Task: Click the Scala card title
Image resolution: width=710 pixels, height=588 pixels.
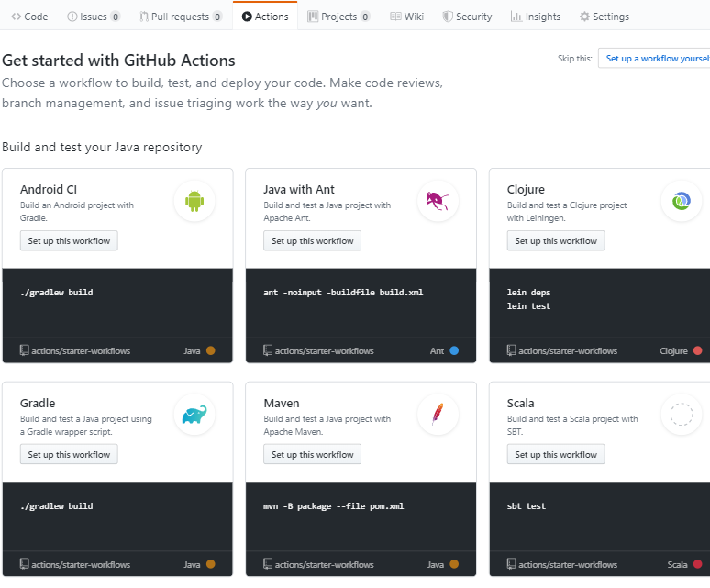Action: [520, 403]
